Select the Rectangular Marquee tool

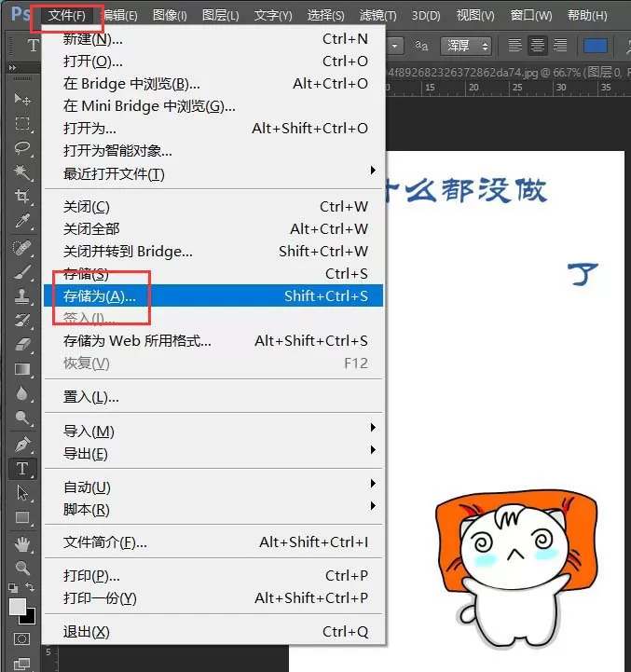pyautogui.click(x=21, y=123)
